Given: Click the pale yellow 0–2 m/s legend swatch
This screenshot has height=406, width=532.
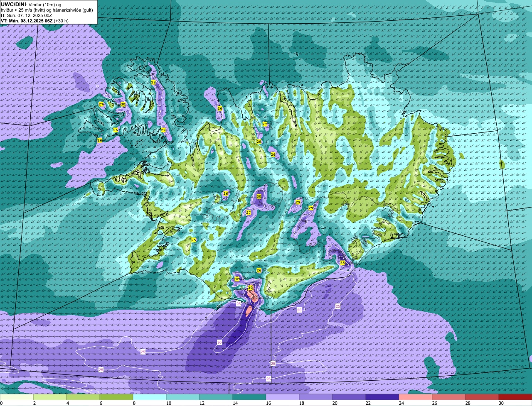Looking at the screenshot, I should coord(17,397).
